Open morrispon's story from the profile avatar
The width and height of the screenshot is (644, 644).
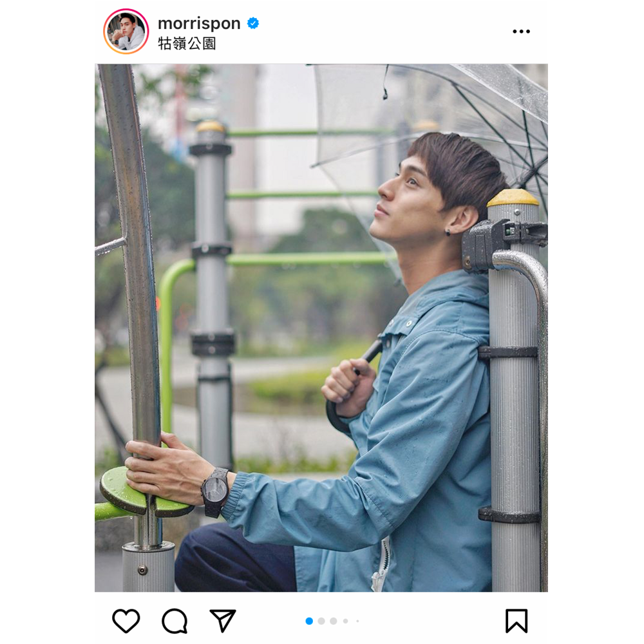click(x=126, y=32)
